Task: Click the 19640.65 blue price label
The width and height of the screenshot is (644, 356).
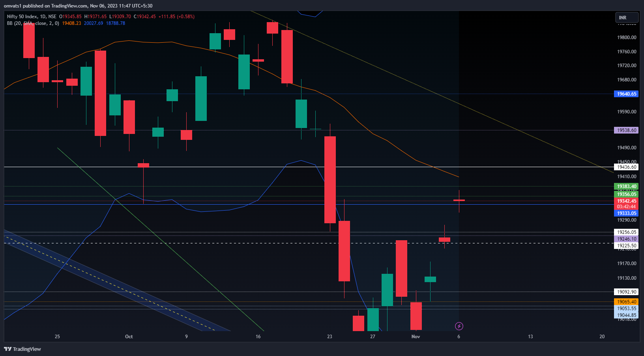Action: (x=626, y=94)
